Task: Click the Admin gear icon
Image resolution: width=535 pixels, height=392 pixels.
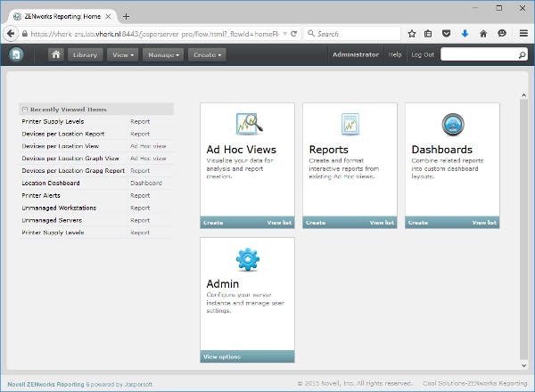Action: (x=248, y=259)
